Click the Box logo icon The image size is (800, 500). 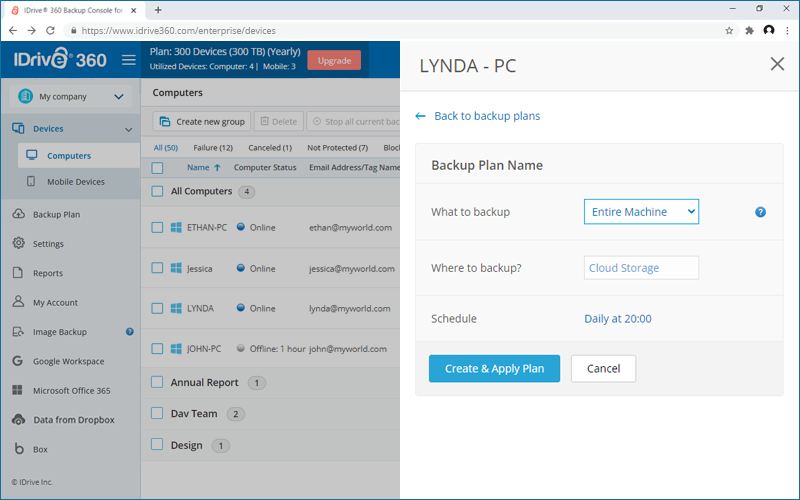[x=19, y=448]
